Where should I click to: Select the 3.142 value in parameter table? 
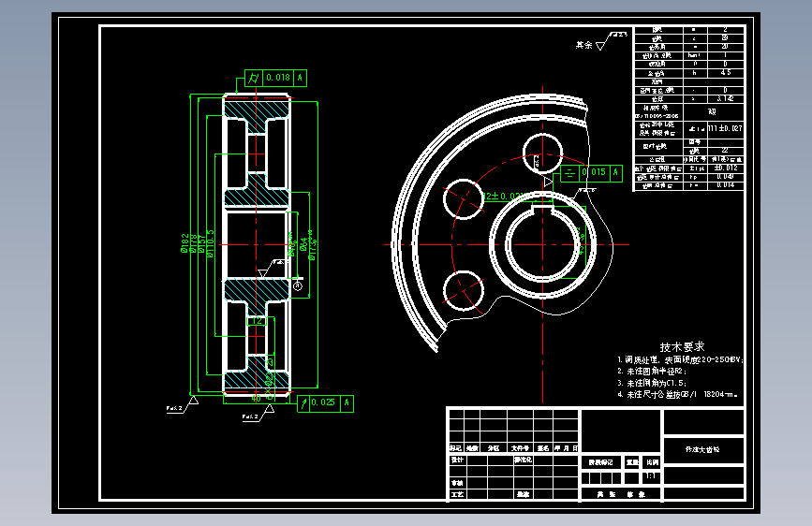(x=726, y=98)
